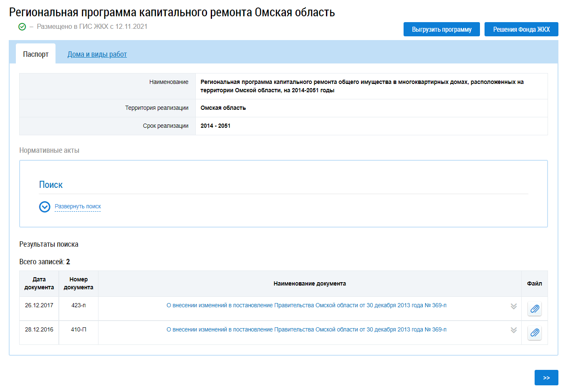Click 'Выгрузить программу' button
Screen dimensions: 563x392
[441, 30]
